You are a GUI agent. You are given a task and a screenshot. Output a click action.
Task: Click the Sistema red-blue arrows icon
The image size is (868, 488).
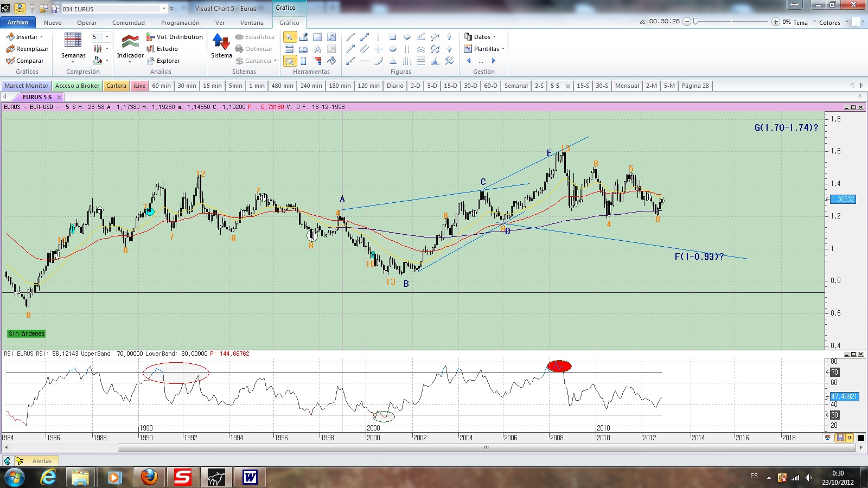(221, 42)
